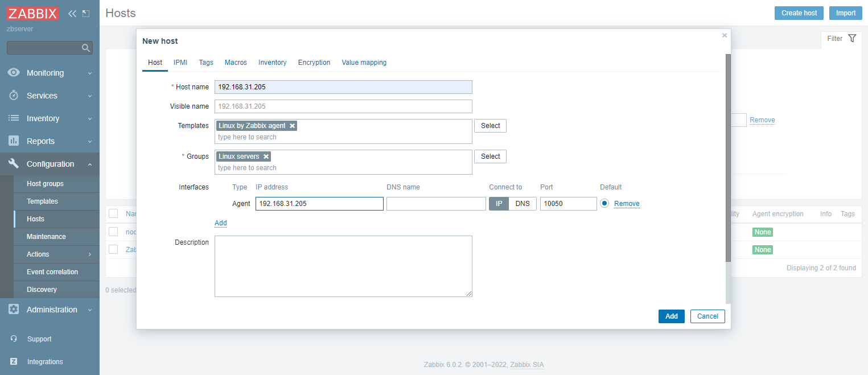Open the Tags tab

coord(206,63)
